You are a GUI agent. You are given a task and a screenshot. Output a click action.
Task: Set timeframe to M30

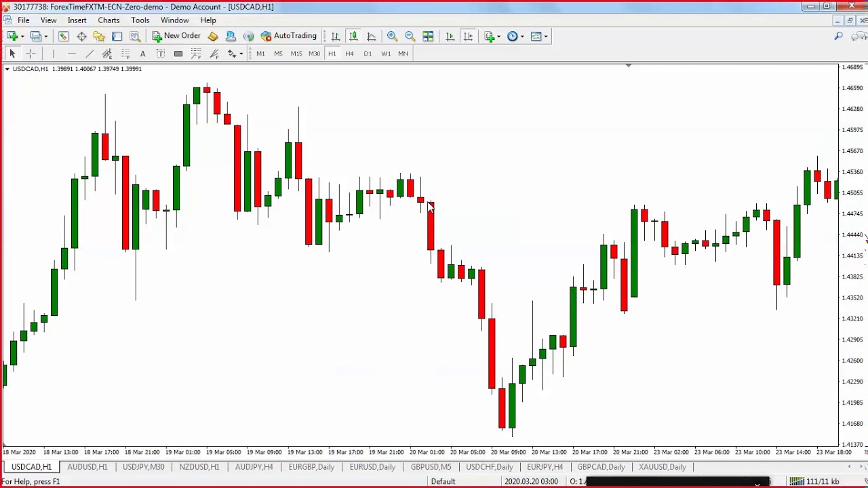(314, 54)
